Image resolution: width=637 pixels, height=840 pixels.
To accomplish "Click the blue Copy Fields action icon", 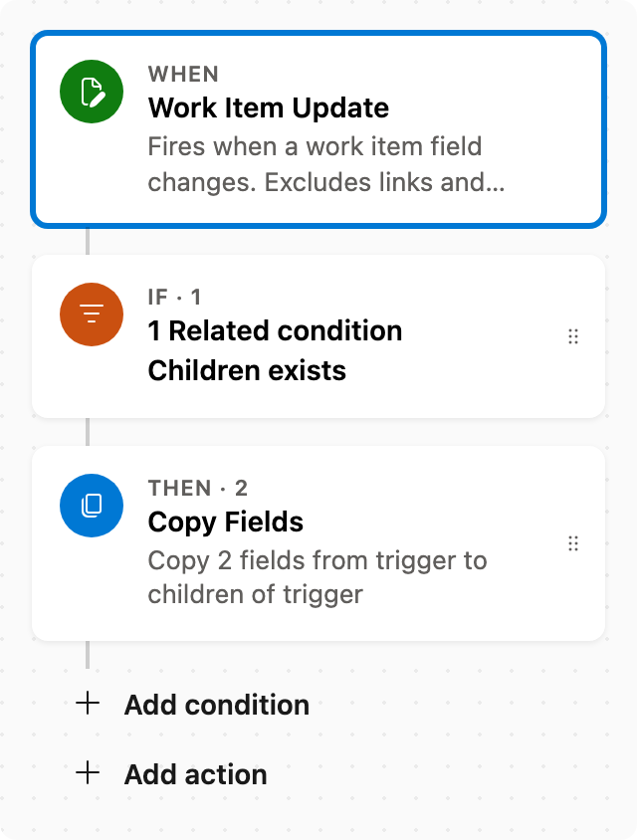I will point(92,506).
